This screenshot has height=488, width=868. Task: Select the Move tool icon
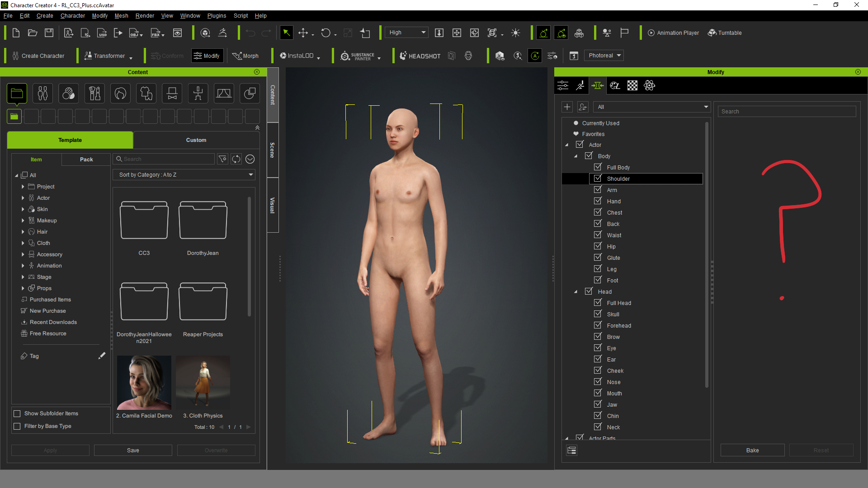pos(303,33)
